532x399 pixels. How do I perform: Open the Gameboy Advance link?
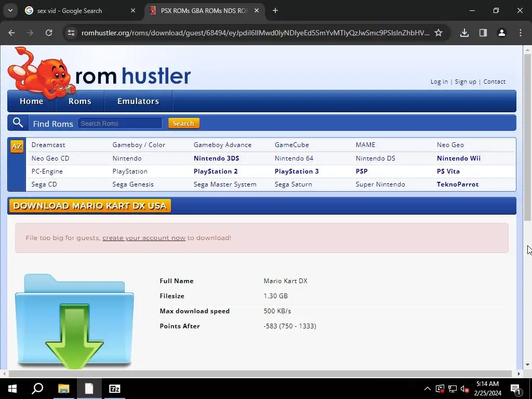[222, 145]
